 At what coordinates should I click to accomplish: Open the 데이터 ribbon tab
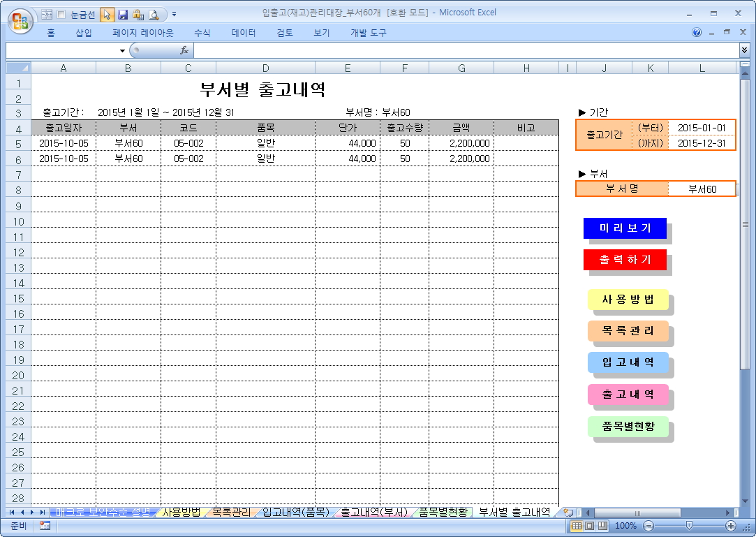tap(244, 33)
